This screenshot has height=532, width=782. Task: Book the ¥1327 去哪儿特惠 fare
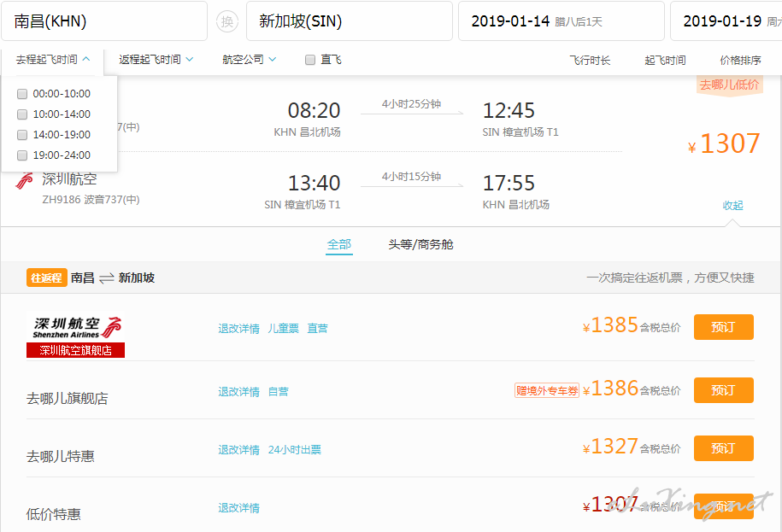(724, 448)
